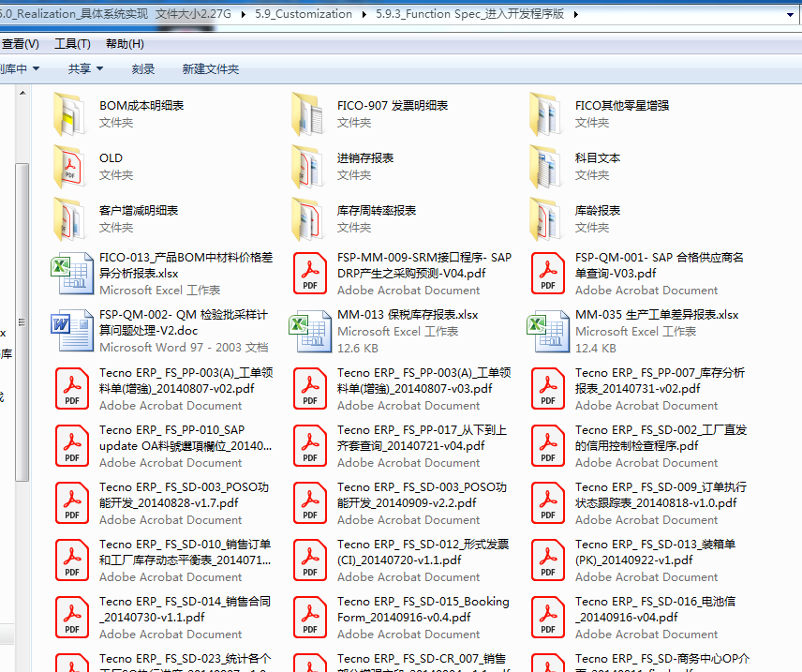Select the MM-035 生产工单差异报表 Excel icon
Screen dimensions: 802x672
[548, 331]
